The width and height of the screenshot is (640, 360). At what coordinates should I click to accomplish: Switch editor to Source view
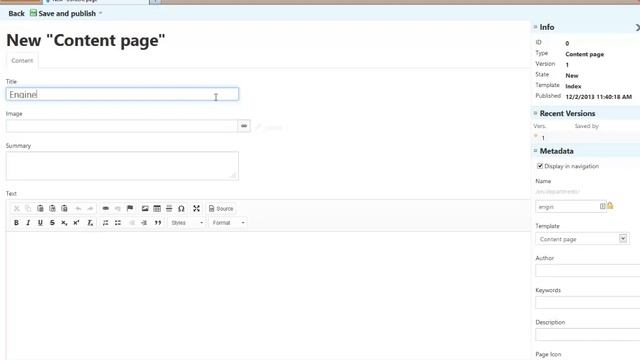pos(221,209)
